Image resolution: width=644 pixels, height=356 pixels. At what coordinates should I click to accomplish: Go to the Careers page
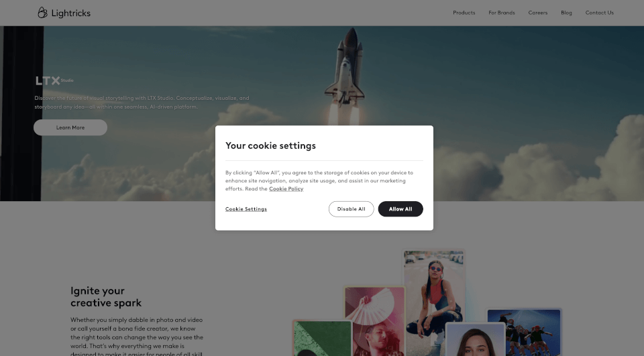pyautogui.click(x=537, y=13)
